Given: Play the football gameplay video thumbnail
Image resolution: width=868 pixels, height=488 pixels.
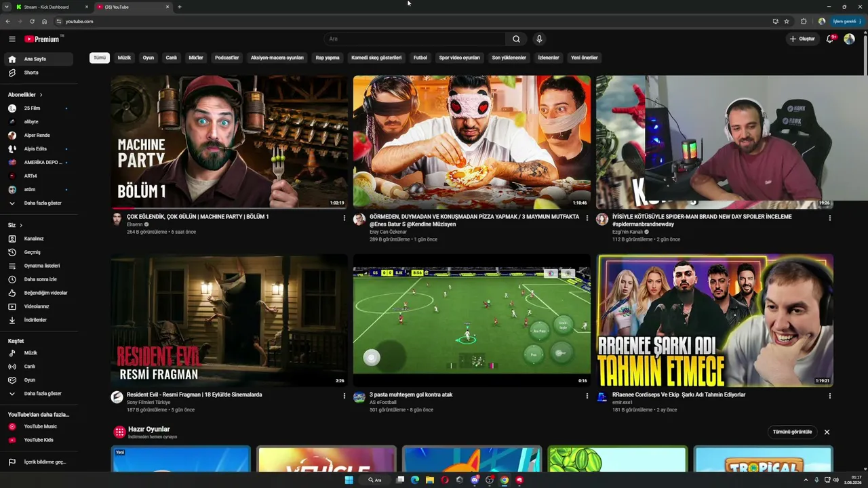Looking at the screenshot, I should click(472, 320).
